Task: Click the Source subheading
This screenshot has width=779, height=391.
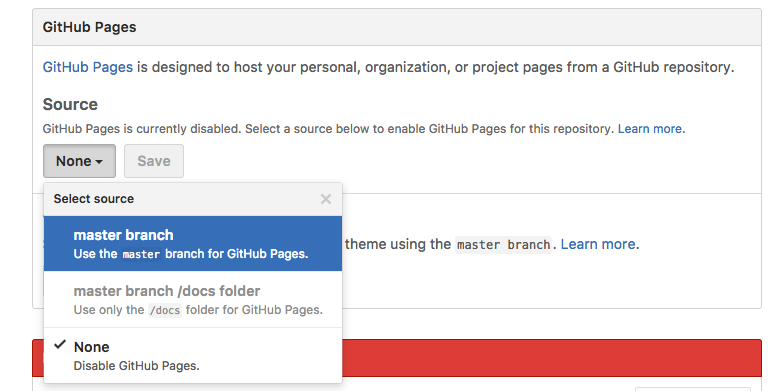Action: coord(70,104)
